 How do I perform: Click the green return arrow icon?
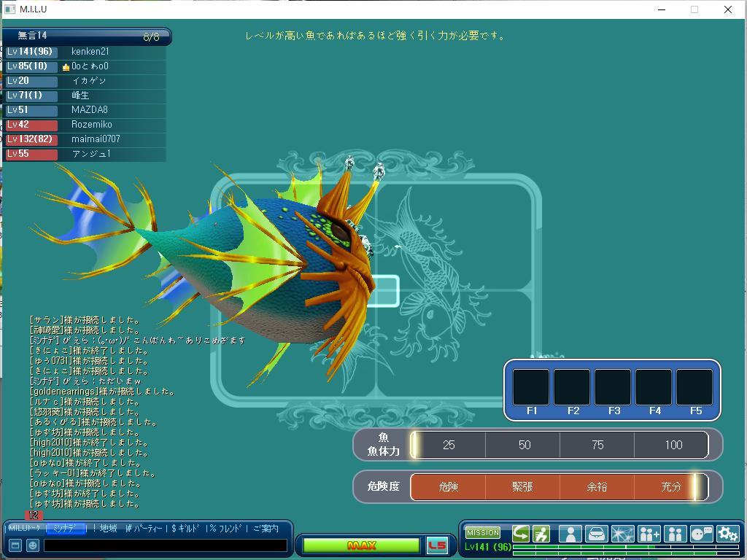click(x=521, y=534)
